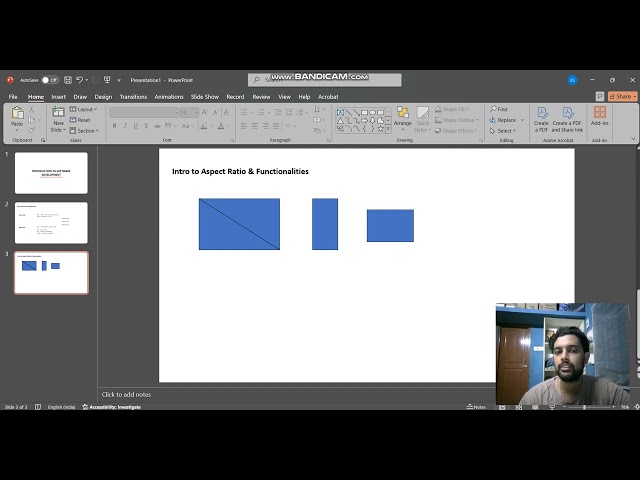
Task: Click the text highlight color swatch
Action: 204,126
